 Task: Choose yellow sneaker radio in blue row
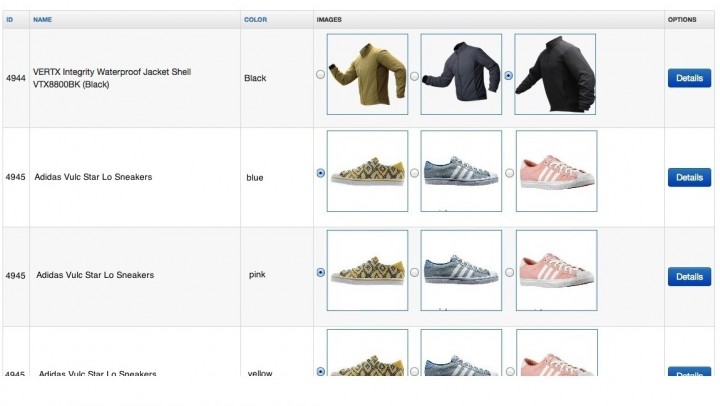[321, 173]
